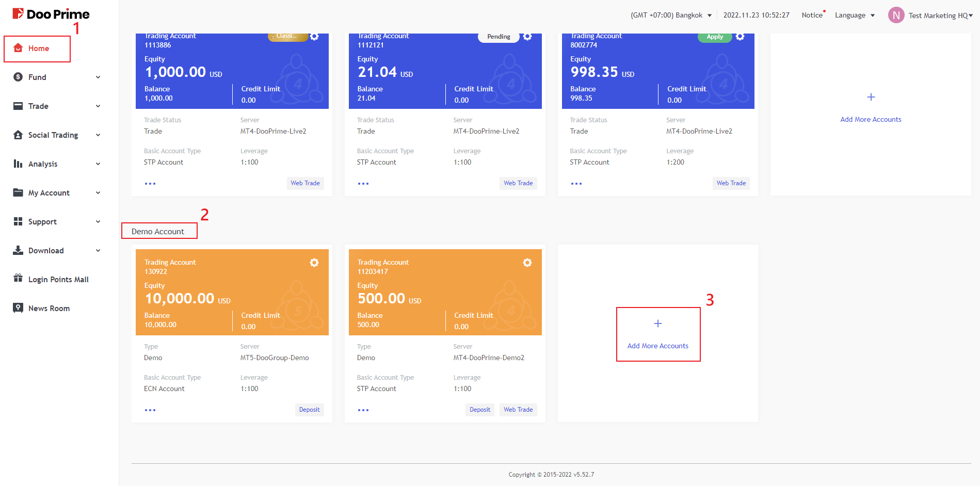Open the Language dropdown
Image resolution: width=980 pixels, height=486 pixels.
pyautogui.click(x=855, y=15)
